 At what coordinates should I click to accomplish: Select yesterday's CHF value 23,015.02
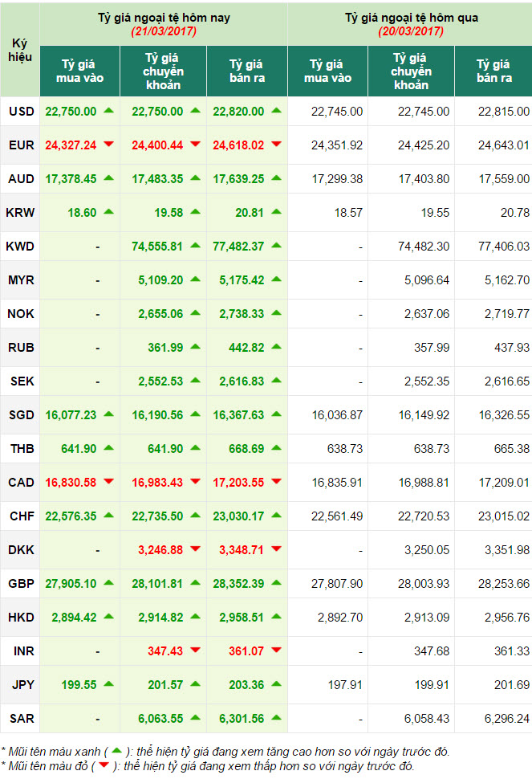click(x=504, y=516)
